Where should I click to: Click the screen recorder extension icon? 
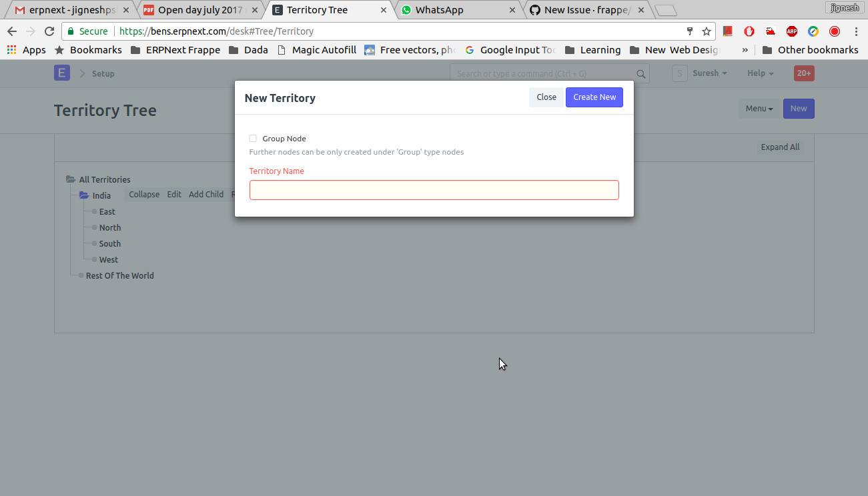click(834, 31)
